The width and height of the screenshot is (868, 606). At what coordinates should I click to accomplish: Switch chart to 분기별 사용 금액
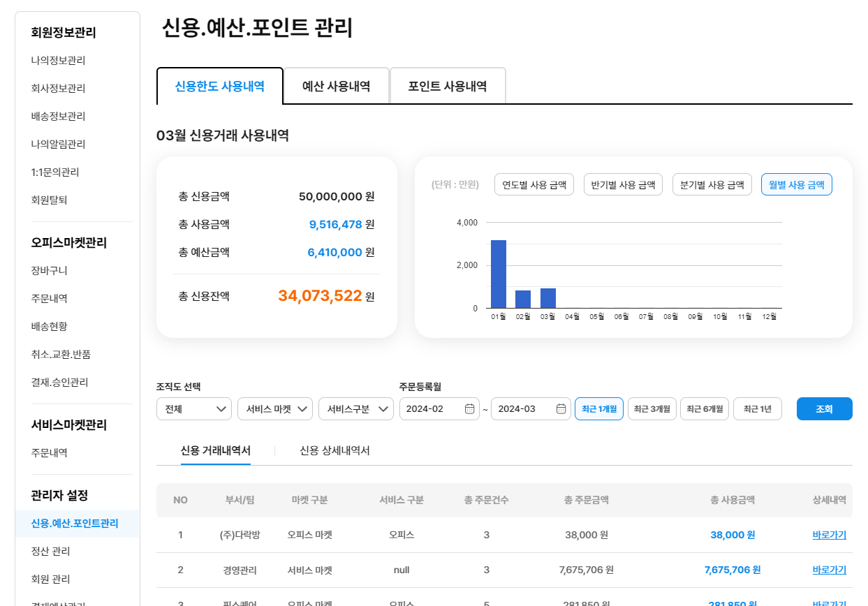[712, 185]
